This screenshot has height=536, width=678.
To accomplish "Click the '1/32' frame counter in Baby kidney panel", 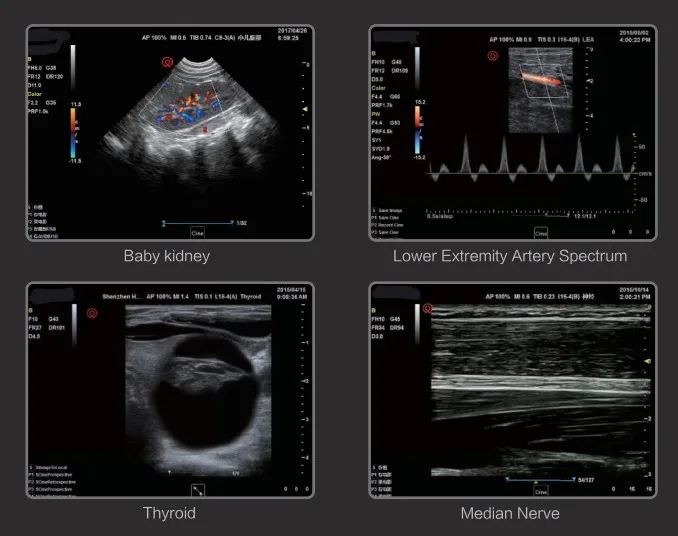I will pyautogui.click(x=241, y=223).
